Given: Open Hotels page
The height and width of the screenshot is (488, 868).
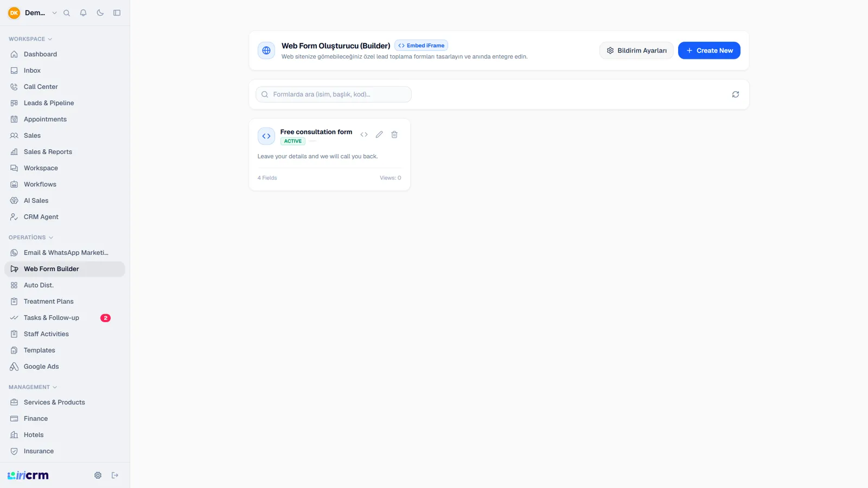Looking at the screenshot, I should (x=65, y=435).
